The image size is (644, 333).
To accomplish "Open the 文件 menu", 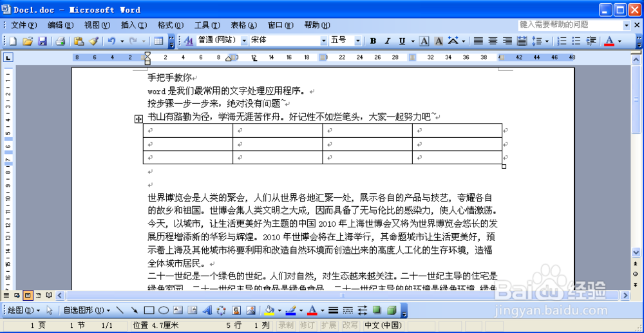I will tap(24, 25).
